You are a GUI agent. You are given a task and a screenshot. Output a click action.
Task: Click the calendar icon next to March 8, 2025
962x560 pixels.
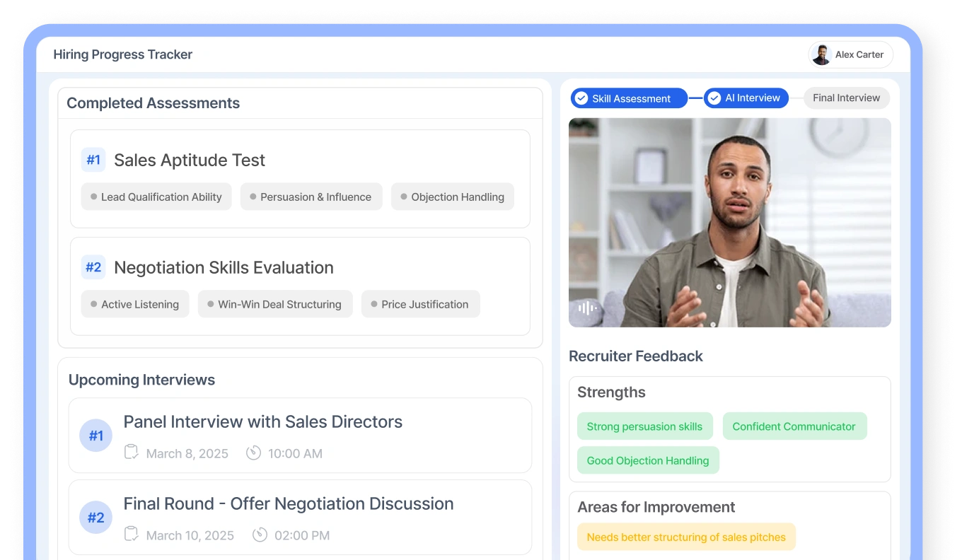click(x=131, y=453)
